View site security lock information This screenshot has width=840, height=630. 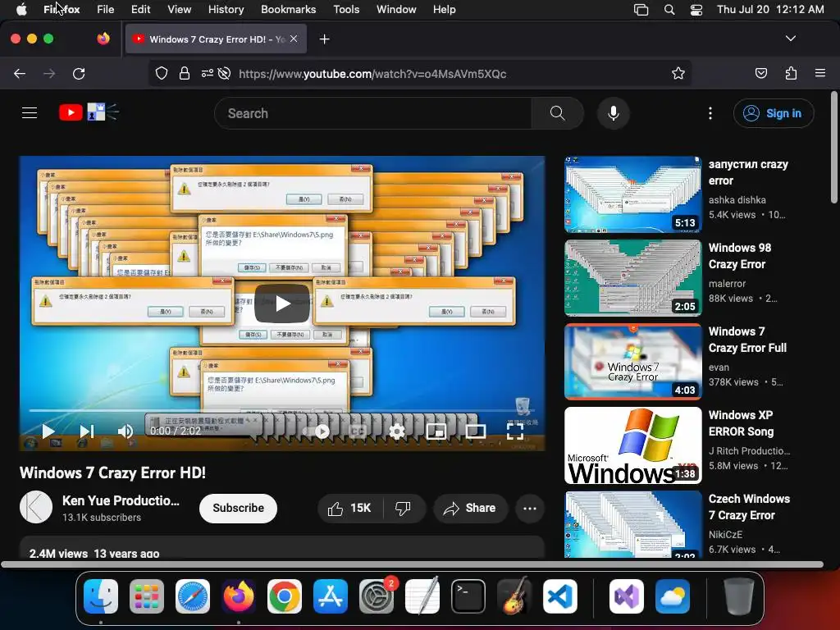[185, 73]
